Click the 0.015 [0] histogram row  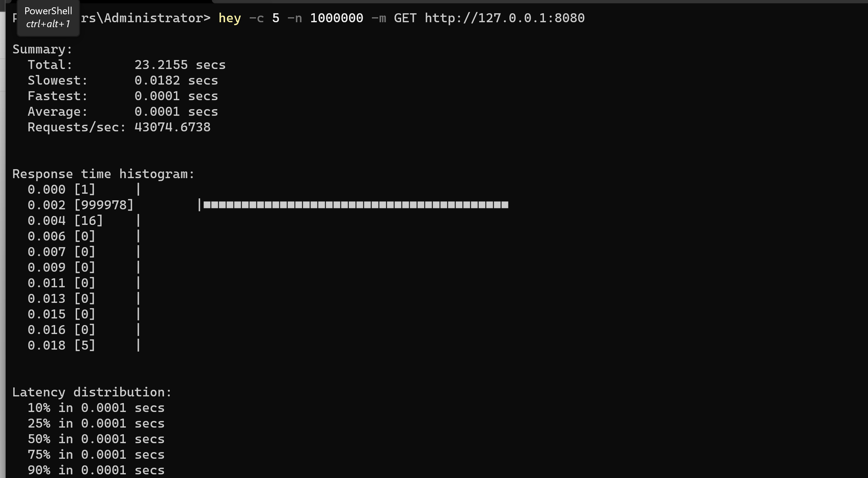pos(84,314)
